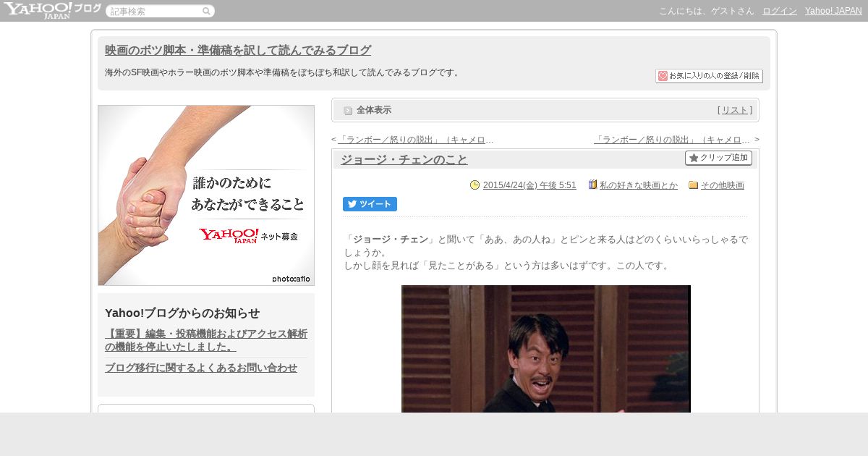This screenshot has width=868, height=456.
Task: Open the リスト link
Action: click(735, 110)
